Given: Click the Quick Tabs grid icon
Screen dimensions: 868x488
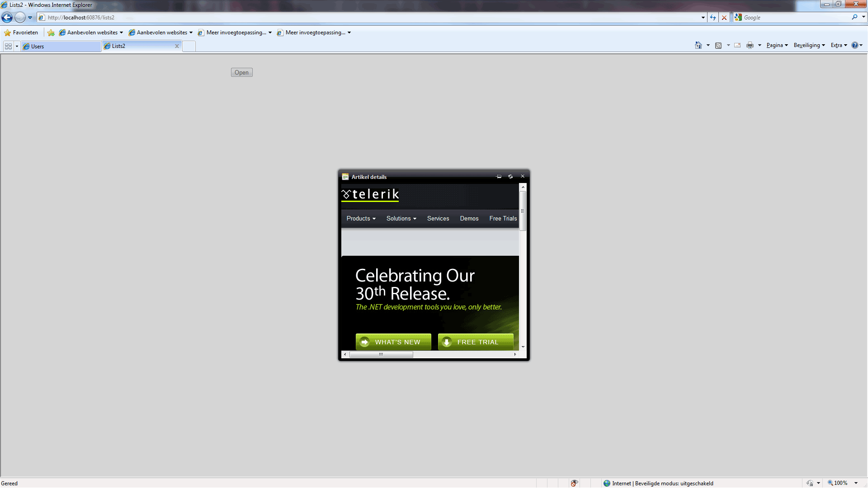Looking at the screenshot, I should [8, 46].
